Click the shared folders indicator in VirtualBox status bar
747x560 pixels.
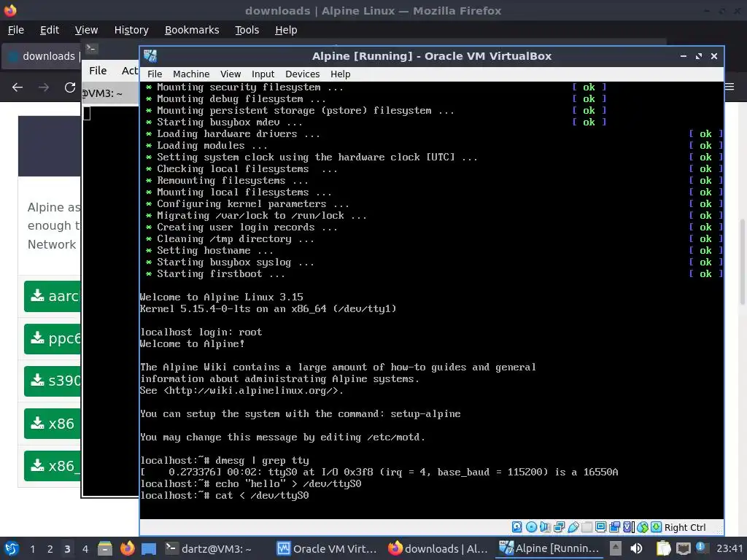pos(587,527)
